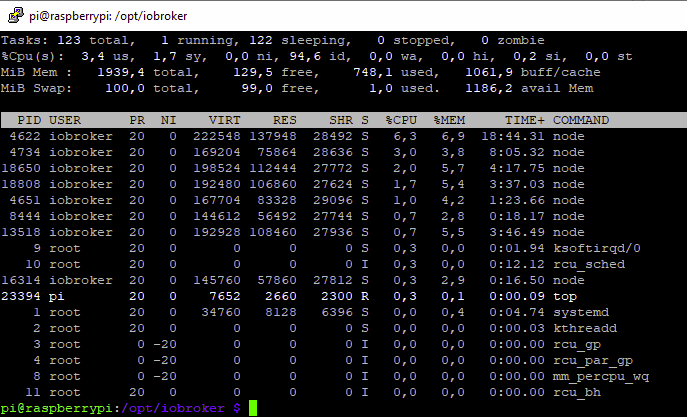This screenshot has width=687, height=417.
Task: Click the window title 'pi@raspberrypi: /opt/iobroker'
Action: point(108,16)
